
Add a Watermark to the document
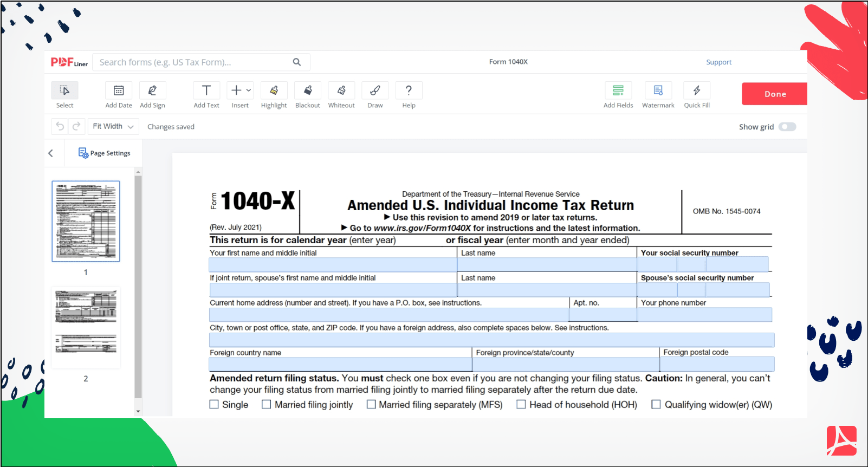[658, 90]
